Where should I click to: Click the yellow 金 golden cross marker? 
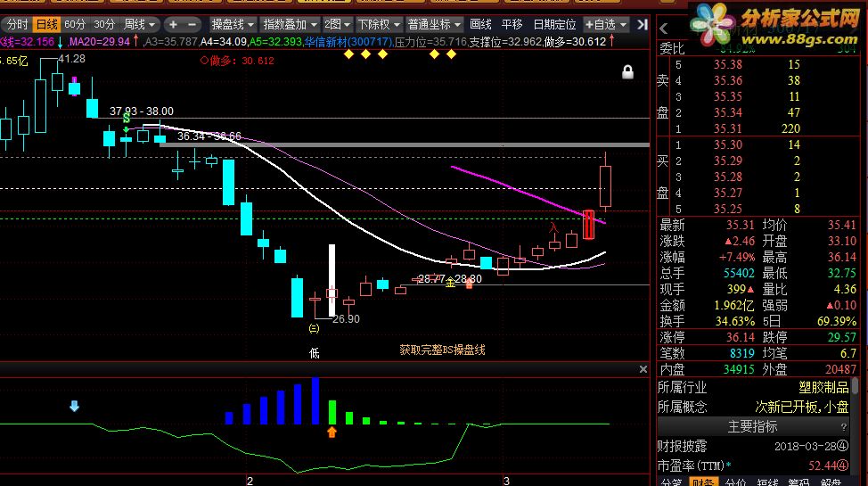click(x=451, y=282)
